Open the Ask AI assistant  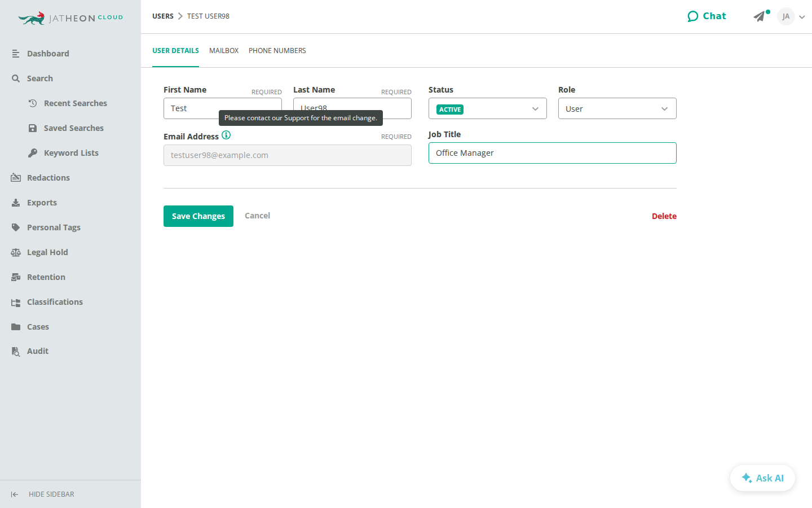pyautogui.click(x=762, y=478)
